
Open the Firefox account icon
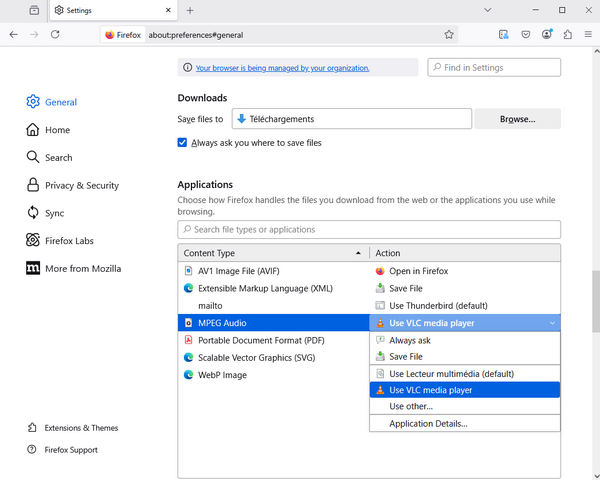point(547,34)
